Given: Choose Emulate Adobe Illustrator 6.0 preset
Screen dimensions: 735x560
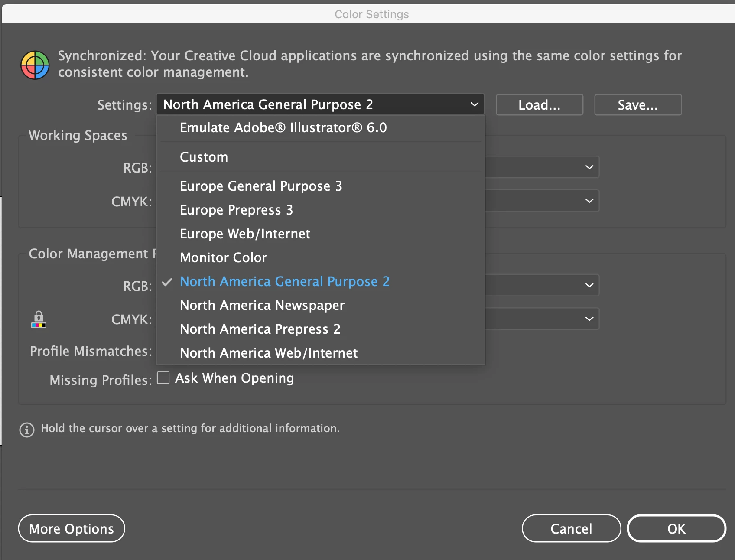Looking at the screenshot, I should 321,128.
